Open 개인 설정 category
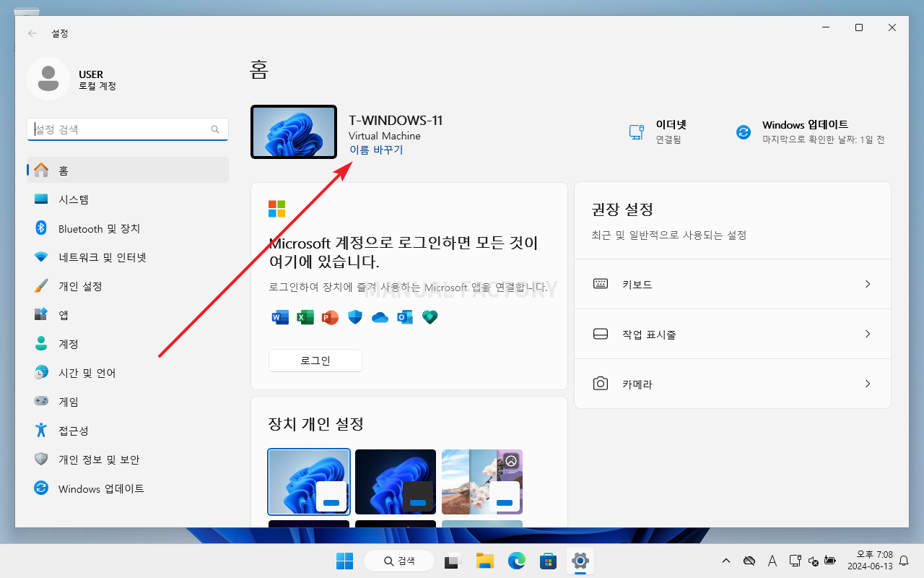This screenshot has width=924, height=578. 128,286
